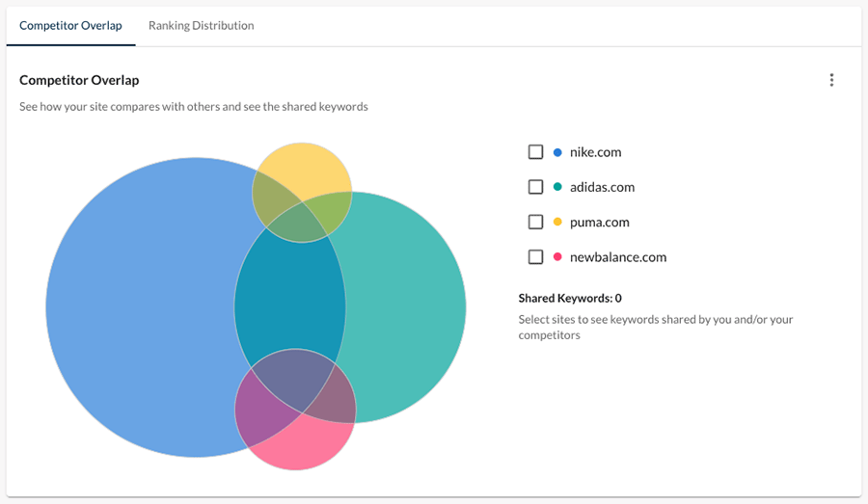This screenshot has height=504, width=868.
Task: Open the three-dot more options menu
Action: click(x=831, y=80)
